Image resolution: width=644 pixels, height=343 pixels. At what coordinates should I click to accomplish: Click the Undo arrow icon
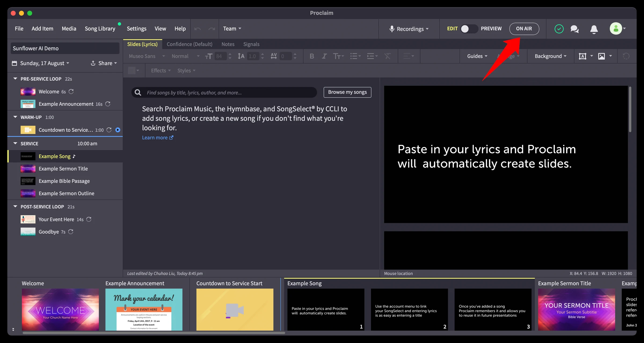(198, 29)
